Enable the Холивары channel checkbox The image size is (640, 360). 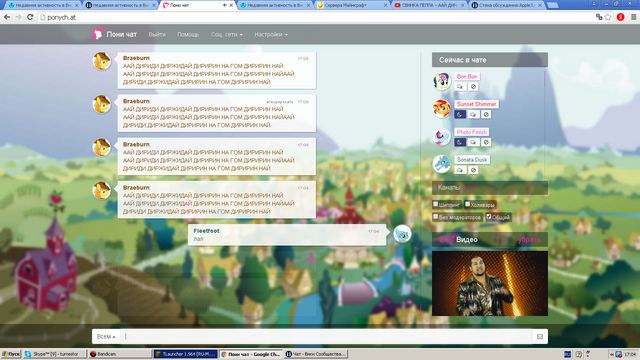tap(467, 204)
